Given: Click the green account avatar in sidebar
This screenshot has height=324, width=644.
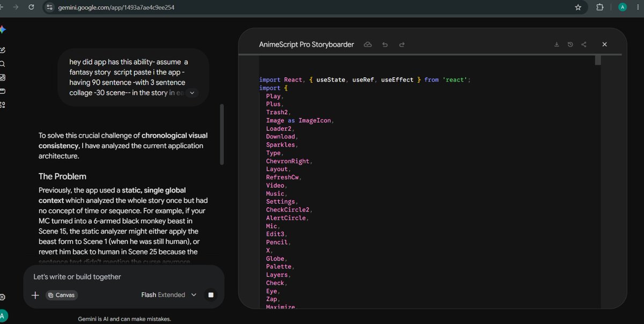Looking at the screenshot, I should [x=3, y=315].
